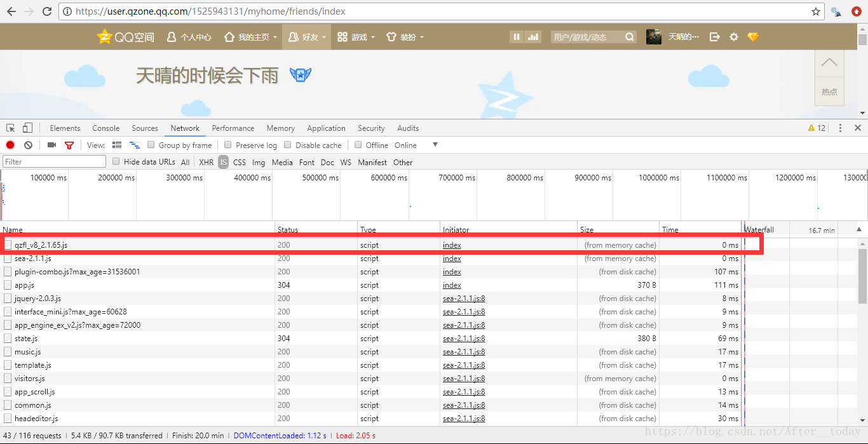Viewport: 868px width, 444px height.
Task: Stop recording with the red record button
Action: (x=10, y=145)
